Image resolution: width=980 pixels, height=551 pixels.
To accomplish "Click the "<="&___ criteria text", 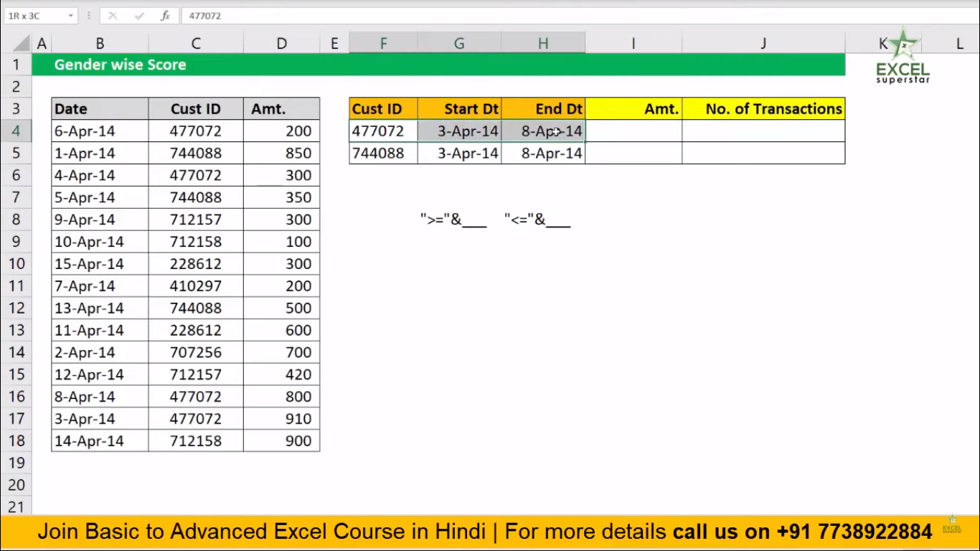I will pos(537,220).
